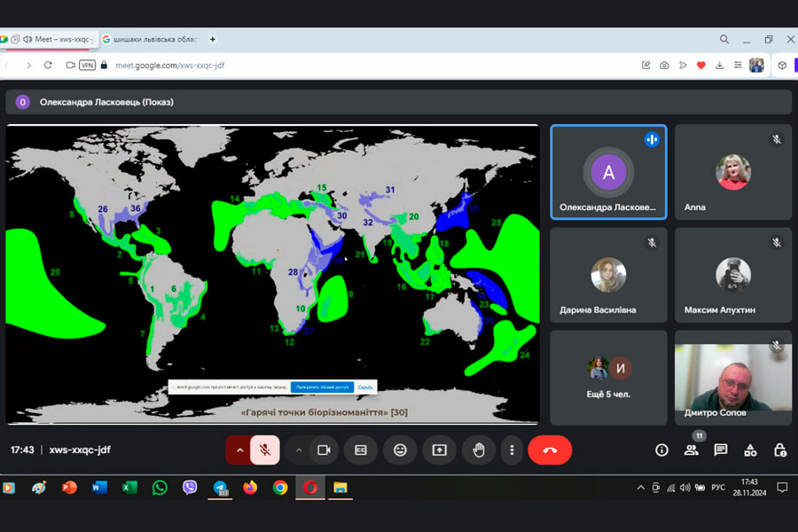
Task: Toggle the camera on
Action: pyautogui.click(x=324, y=450)
